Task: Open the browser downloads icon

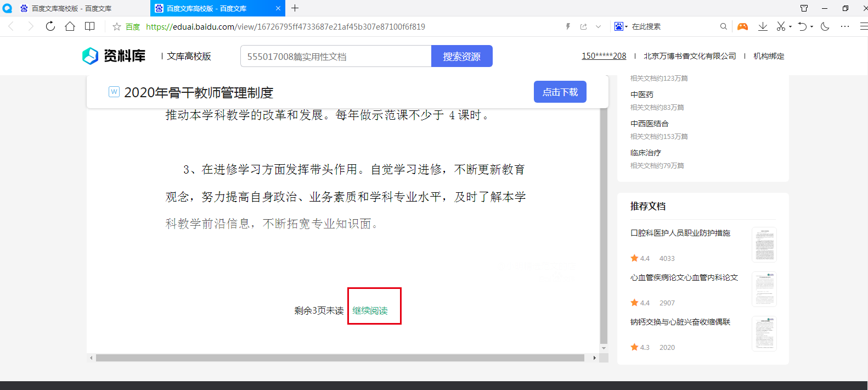Action: tap(763, 26)
